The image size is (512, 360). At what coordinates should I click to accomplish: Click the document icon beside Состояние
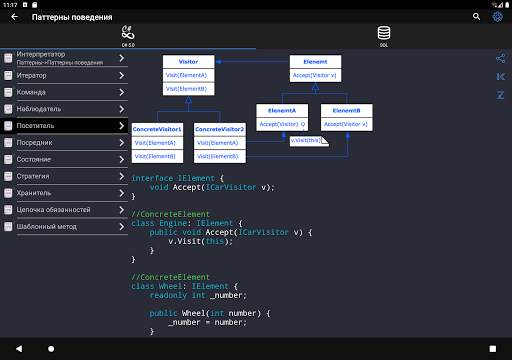pos(8,159)
